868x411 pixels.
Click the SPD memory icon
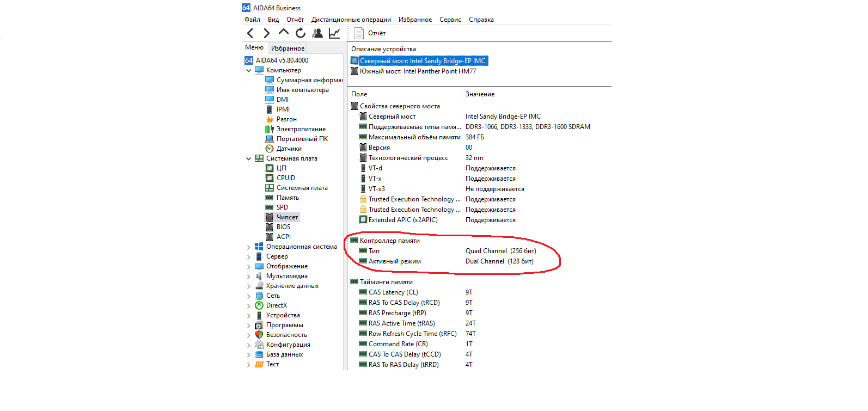click(269, 207)
